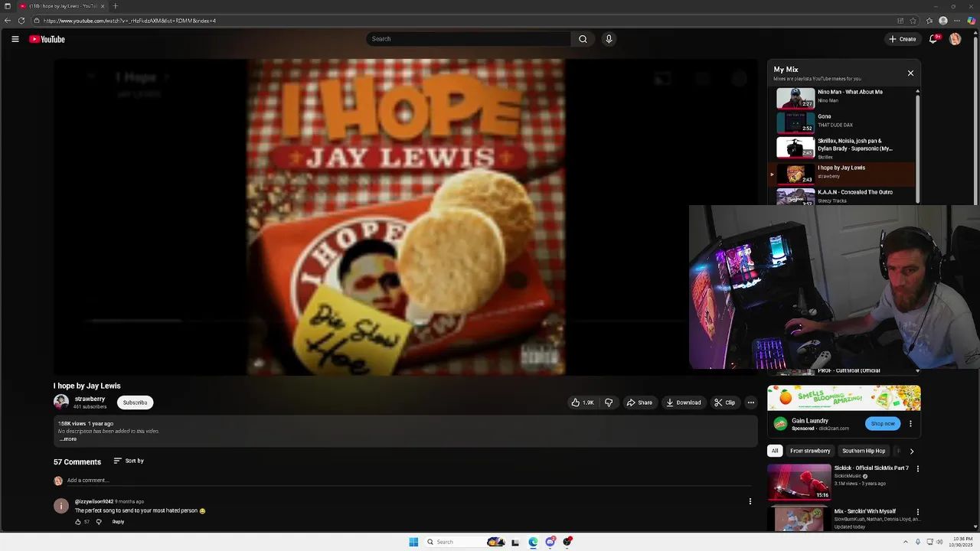Viewport: 980px width, 551px height.
Task: Open options for Sickick SickMix video
Action: coord(918,468)
